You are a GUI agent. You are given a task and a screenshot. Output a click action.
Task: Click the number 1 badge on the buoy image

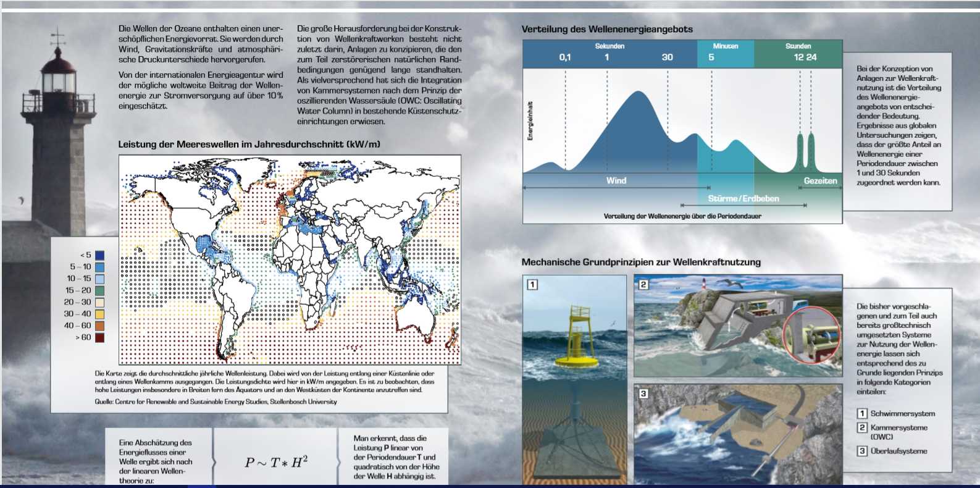[x=532, y=285]
